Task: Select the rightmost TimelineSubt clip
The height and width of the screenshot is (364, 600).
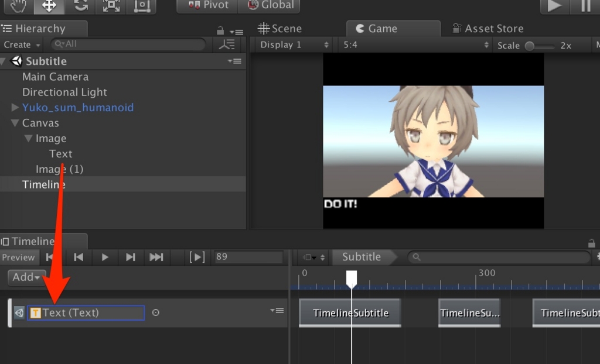Action: [567, 313]
